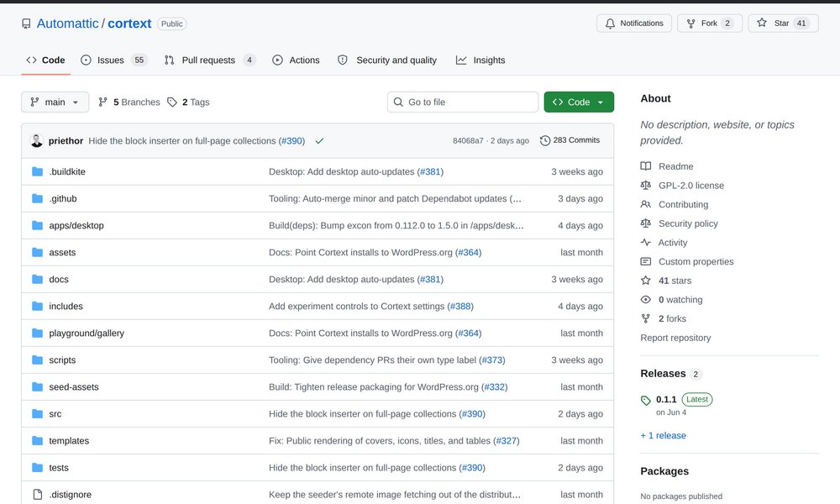Click the GPL-2.0 license scale icon

tap(645, 186)
